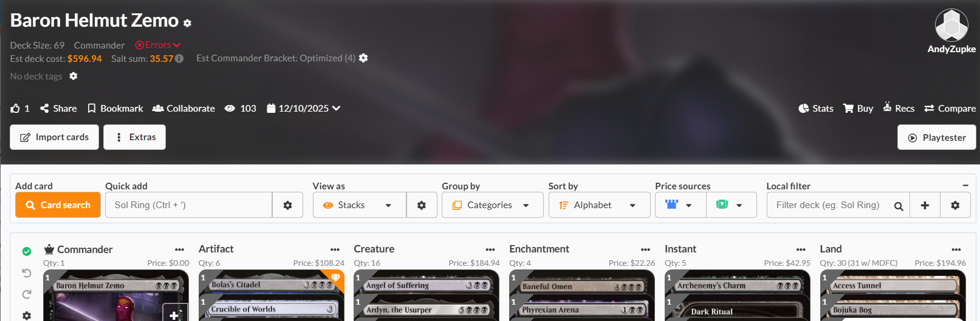Toggle the green check on Commander category
This screenshot has width=980, height=321.
pyautogui.click(x=27, y=251)
